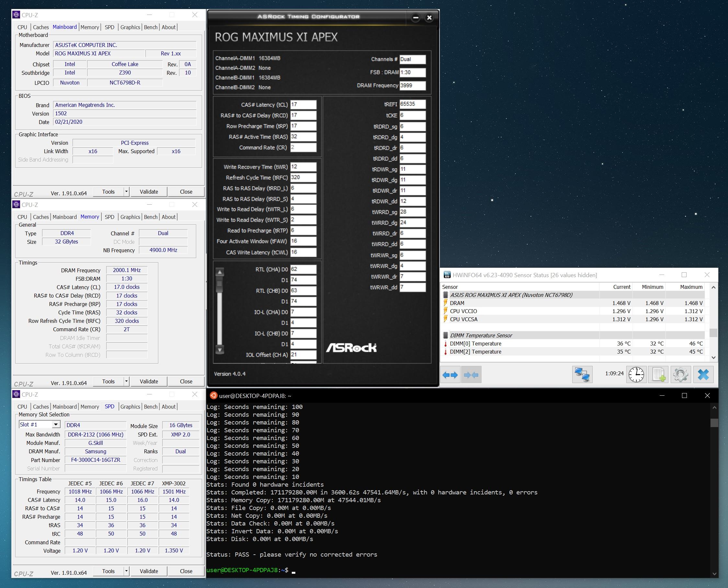Open HWiNFO network remote monitoring icon
This screenshot has height=588, width=728.
(582, 375)
